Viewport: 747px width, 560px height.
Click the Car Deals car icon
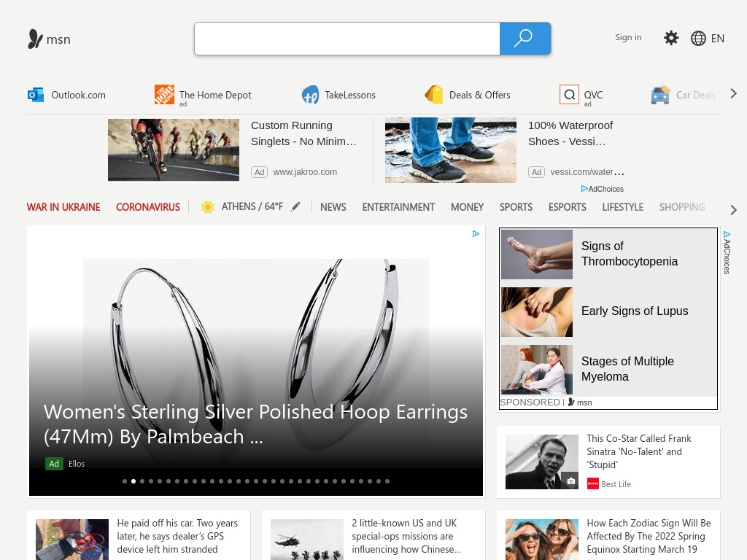pyautogui.click(x=660, y=95)
